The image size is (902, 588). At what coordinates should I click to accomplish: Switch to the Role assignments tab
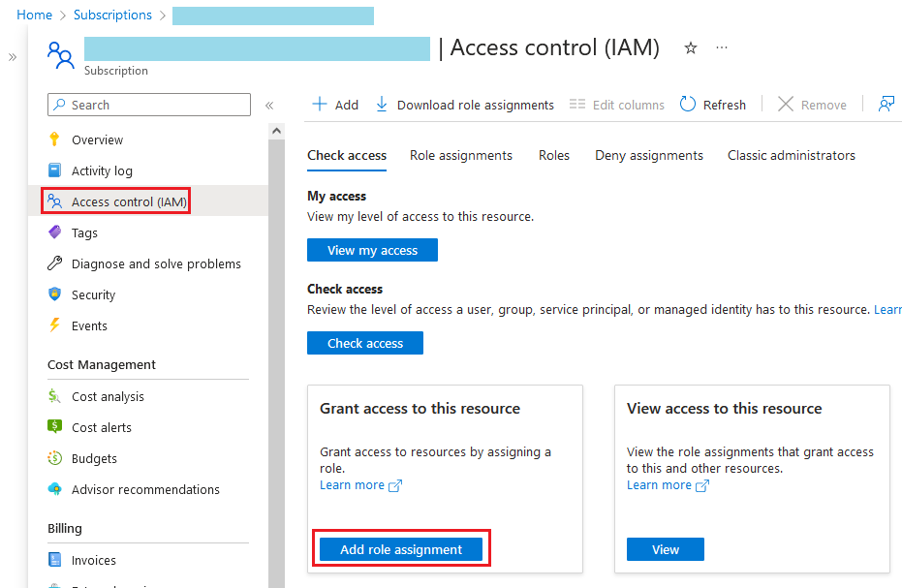point(461,155)
